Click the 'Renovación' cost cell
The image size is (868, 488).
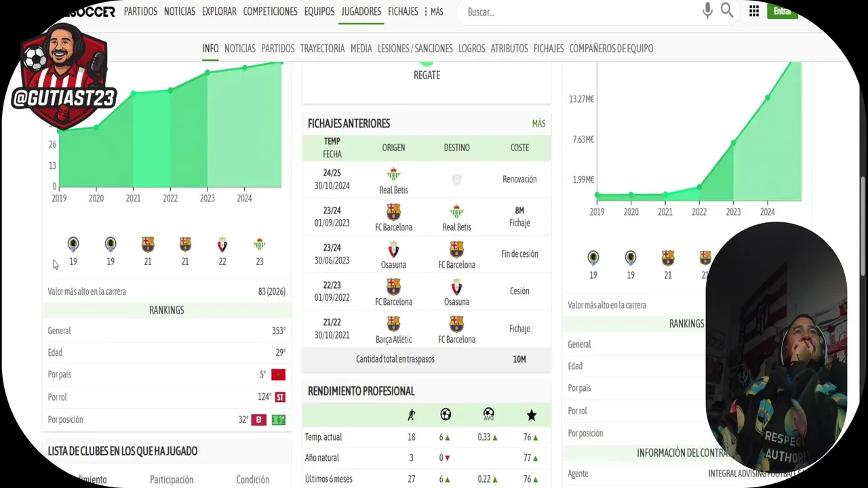pos(519,180)
